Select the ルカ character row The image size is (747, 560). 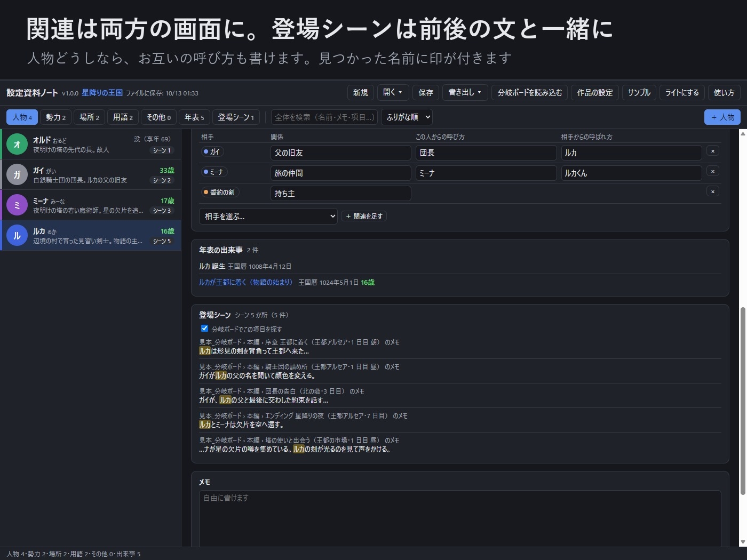(x=91, y=235)
